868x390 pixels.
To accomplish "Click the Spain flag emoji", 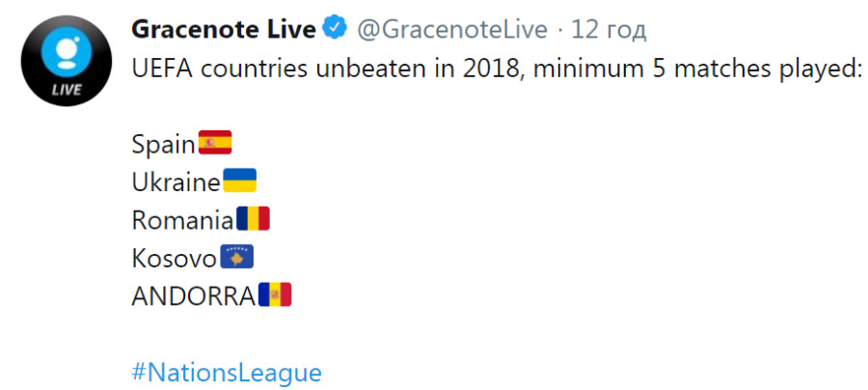I will pos(215,142).
